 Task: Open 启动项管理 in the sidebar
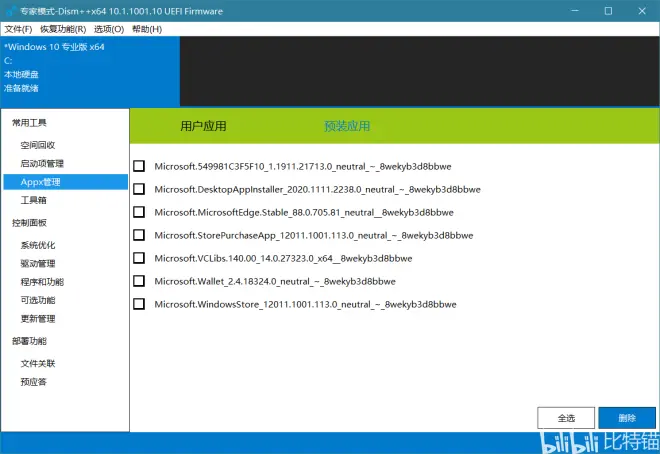(x=42, y=163)
